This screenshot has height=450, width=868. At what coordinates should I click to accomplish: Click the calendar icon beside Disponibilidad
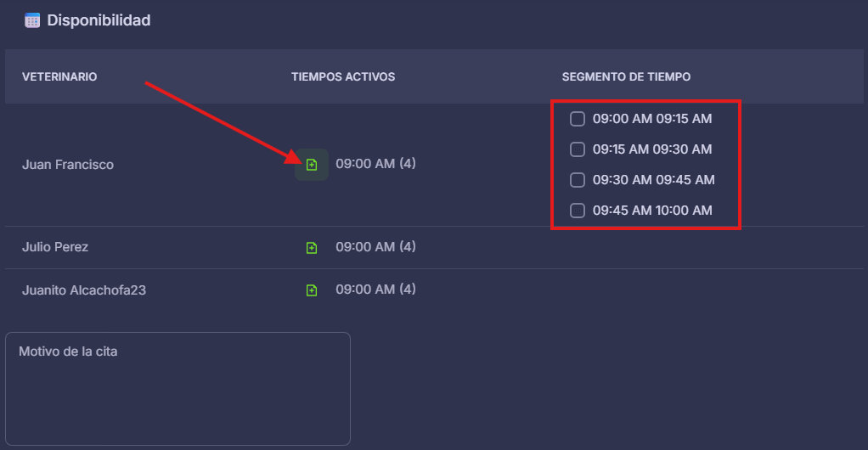tap(32, 20)
